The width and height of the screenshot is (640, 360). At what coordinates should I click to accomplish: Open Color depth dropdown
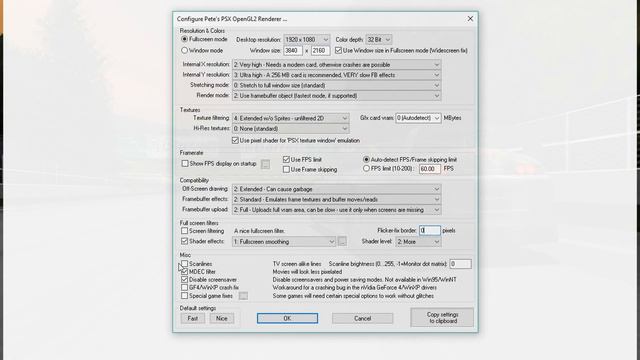(x=379, y=40)
